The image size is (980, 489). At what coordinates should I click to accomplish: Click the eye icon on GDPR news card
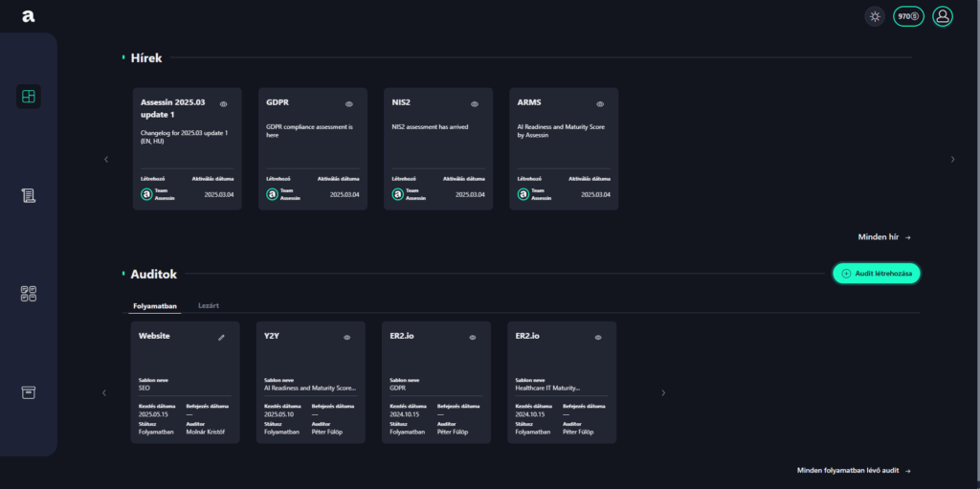coord(348,103)
